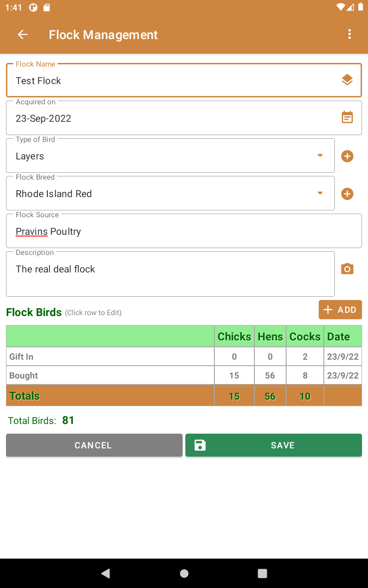
Task: Edit the Gift In row
Action: [110, 356]
